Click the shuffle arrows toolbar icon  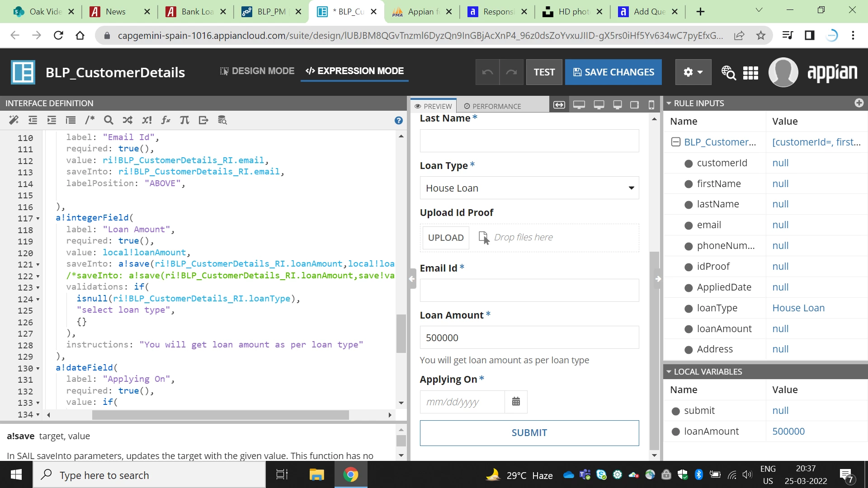(127, 120)
